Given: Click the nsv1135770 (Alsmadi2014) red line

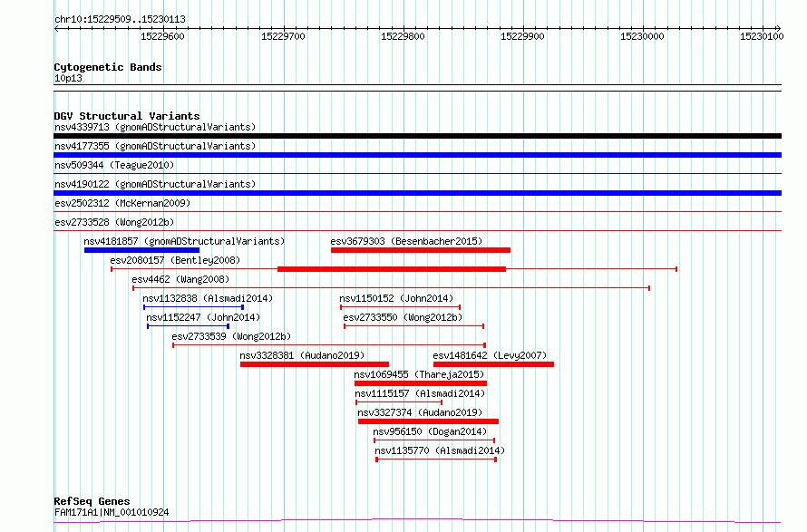Looking at the screenshot, I should [x=436, y=459].
